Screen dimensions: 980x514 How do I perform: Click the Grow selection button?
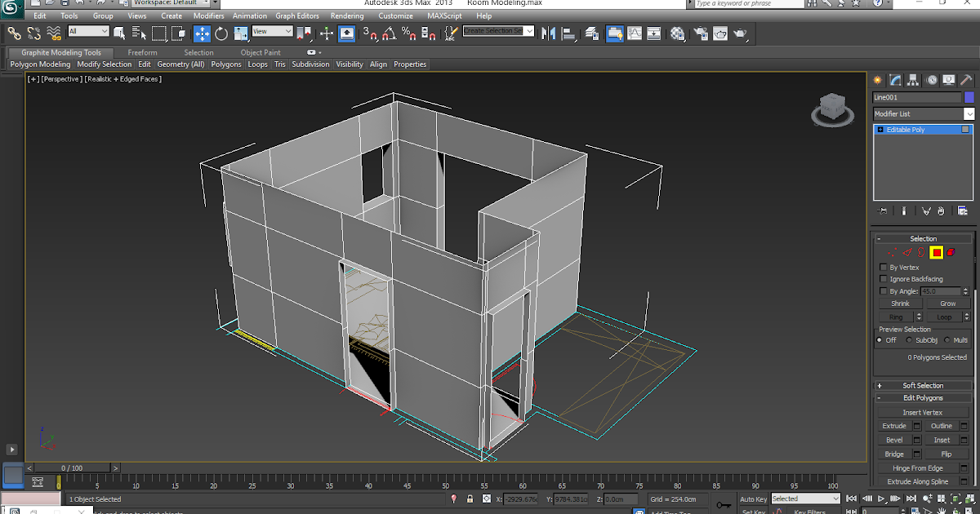[x=947, y=304]
